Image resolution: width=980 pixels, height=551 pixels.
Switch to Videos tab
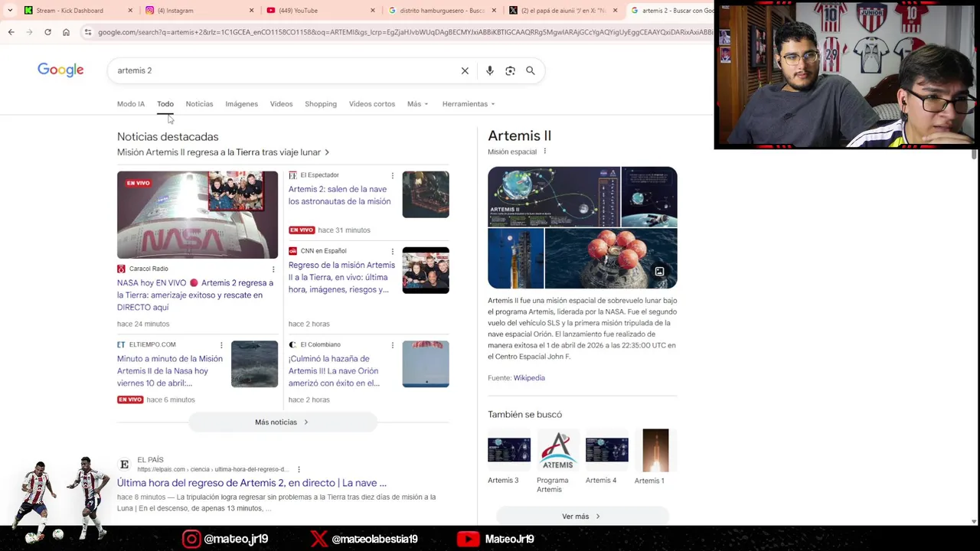[281, 104]
